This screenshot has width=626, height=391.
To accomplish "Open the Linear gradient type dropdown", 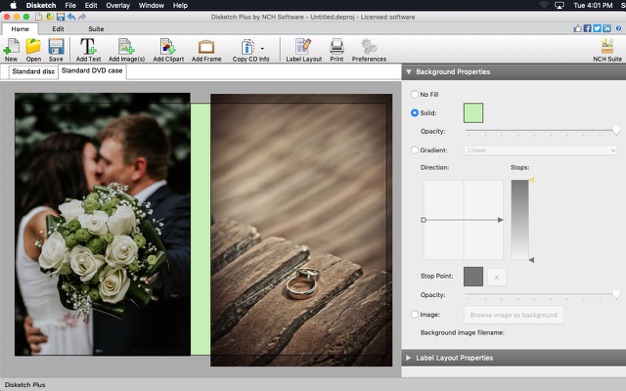I will click(541, 150).
